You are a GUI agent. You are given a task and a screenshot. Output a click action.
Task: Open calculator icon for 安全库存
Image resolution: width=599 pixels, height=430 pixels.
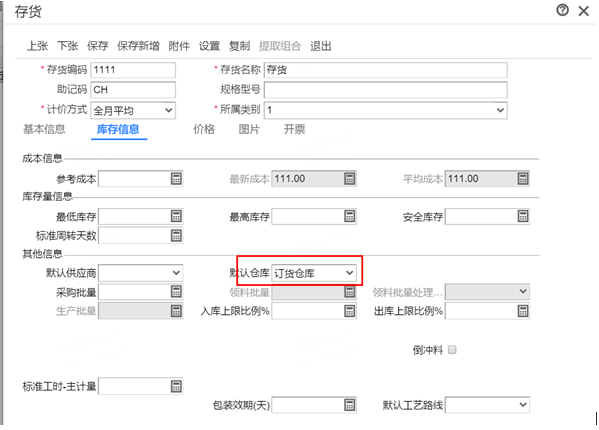pyautogui.click(x=523, y=216)
